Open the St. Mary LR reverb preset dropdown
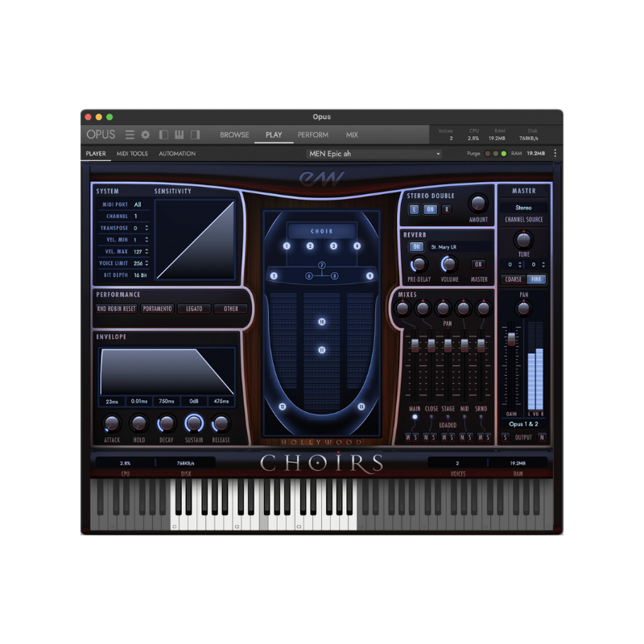 [x=459, y=247]
